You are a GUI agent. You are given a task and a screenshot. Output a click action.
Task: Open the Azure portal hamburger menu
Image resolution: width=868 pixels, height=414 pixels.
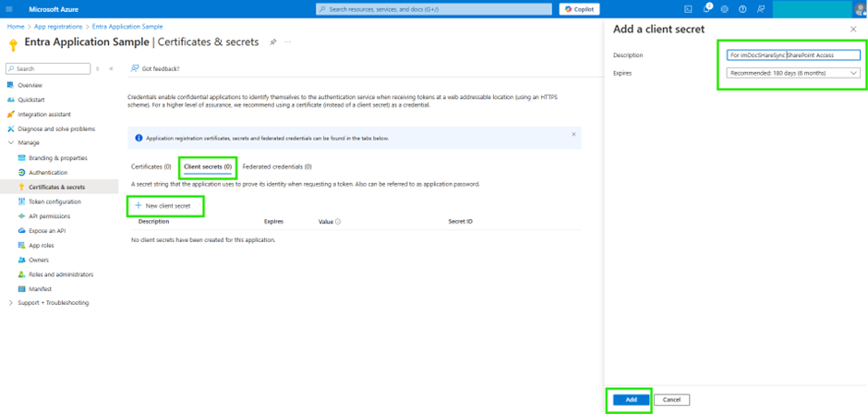point(8,9)
